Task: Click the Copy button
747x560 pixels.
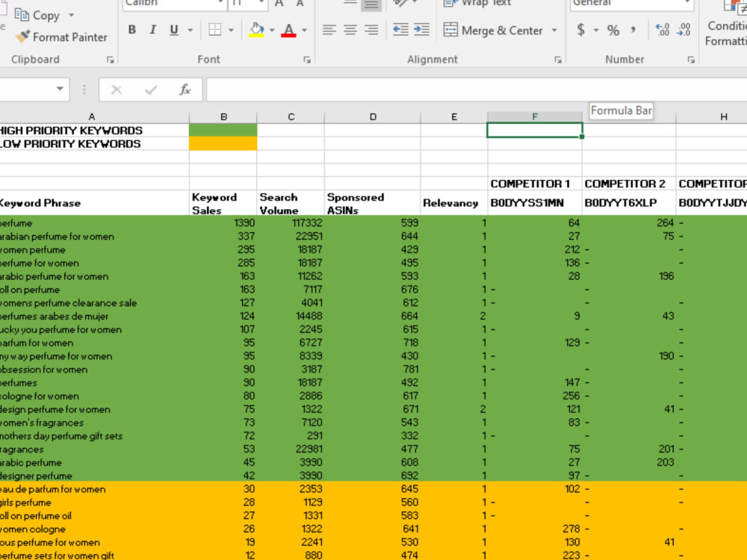Action: (37, 15)
